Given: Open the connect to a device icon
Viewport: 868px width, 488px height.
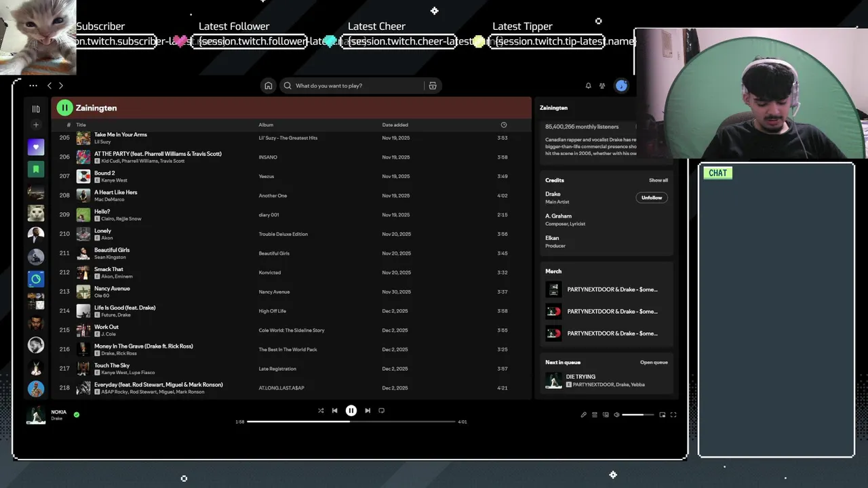Looking at the screenshot, I should [606, 415].
